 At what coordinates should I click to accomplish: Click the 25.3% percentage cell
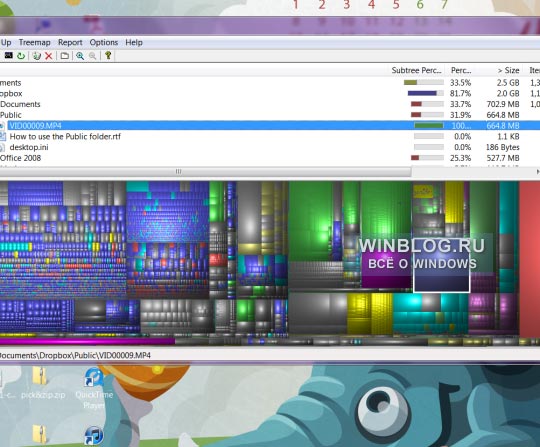pyautogui.click(x=460, y=158)
